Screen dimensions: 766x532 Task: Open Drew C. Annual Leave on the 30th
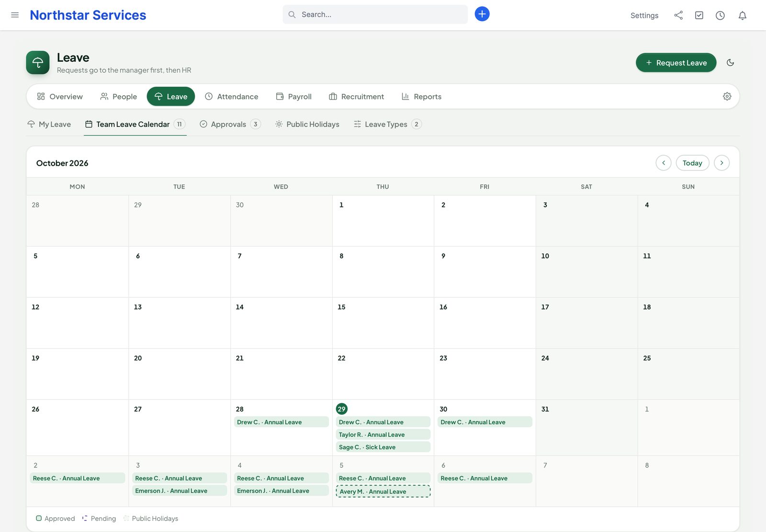[x=485, y=422]
